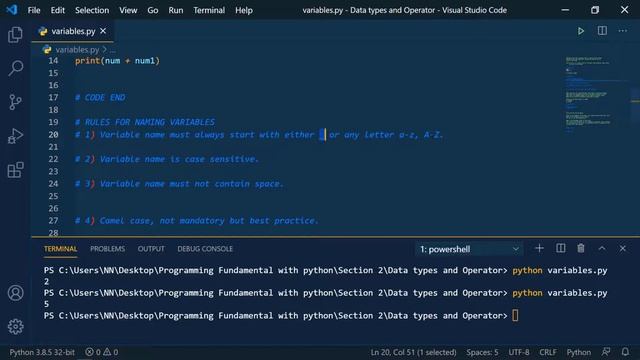This screenshot has width=640, height=360.
Task: Open the Manage gear icon
Action: [x=16, y=326]
